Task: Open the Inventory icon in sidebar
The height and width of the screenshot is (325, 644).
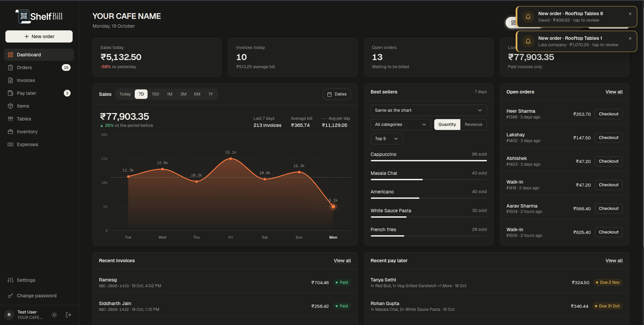Action: click(10, 132)
